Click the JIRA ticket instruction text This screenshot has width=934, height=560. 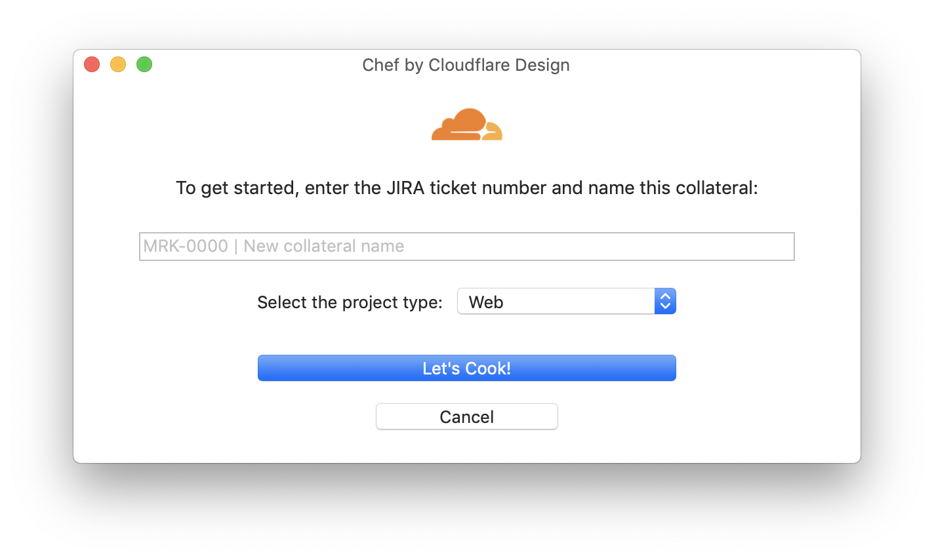pyautogui.click(x=466, y=188)
